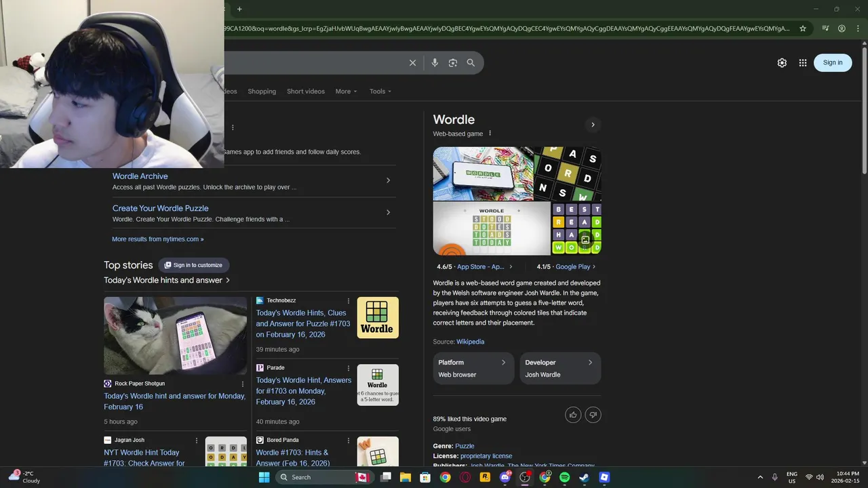Open Technobezz Wordle Hints Puzzle #1703 article
This screenshot has height=488, width=868.
pos(303,324)
